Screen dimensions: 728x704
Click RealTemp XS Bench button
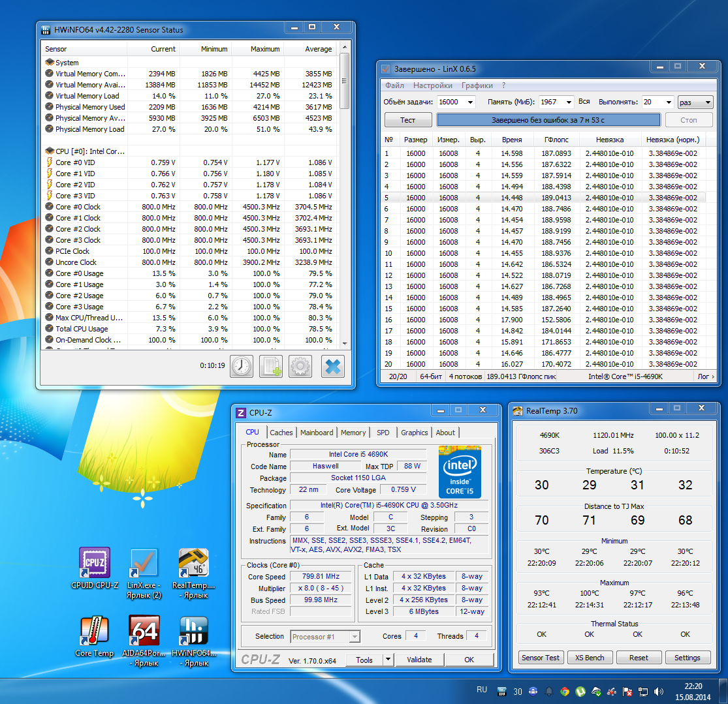(590, 658)
